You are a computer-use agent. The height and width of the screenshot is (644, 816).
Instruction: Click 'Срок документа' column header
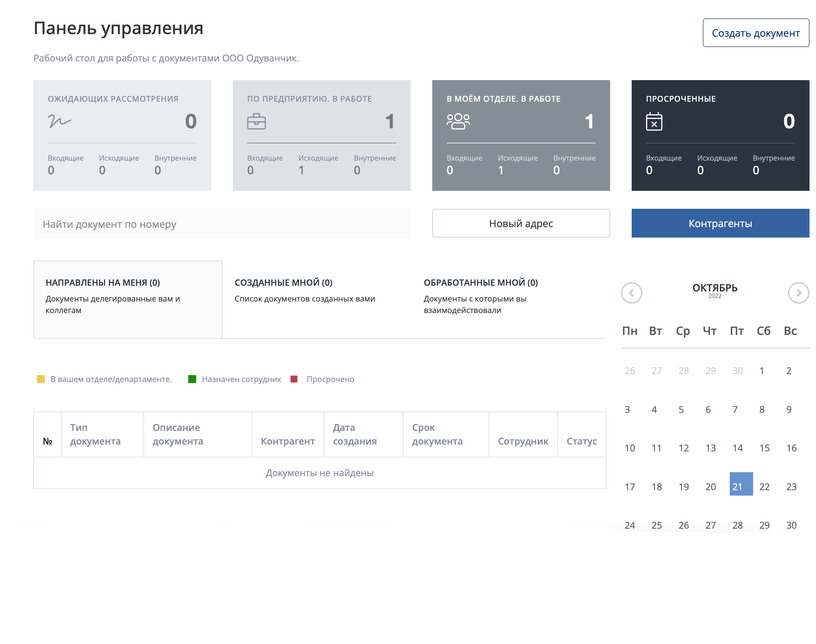click(437, 434)
